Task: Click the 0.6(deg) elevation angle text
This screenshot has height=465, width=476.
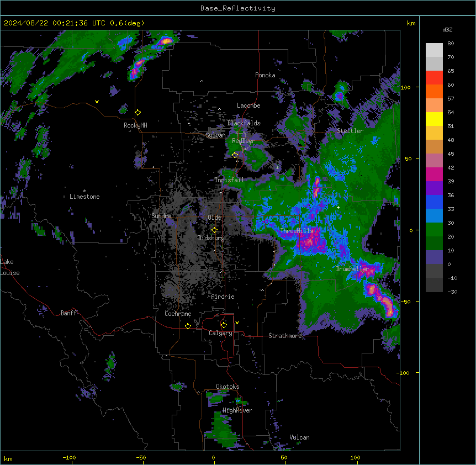Action: pyautogui.click(x=127, y=23)
